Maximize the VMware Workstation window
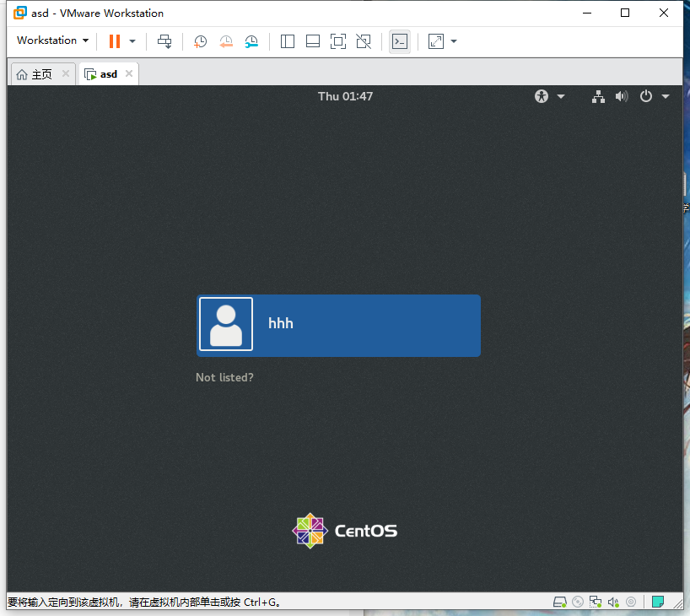 point(625,13)
